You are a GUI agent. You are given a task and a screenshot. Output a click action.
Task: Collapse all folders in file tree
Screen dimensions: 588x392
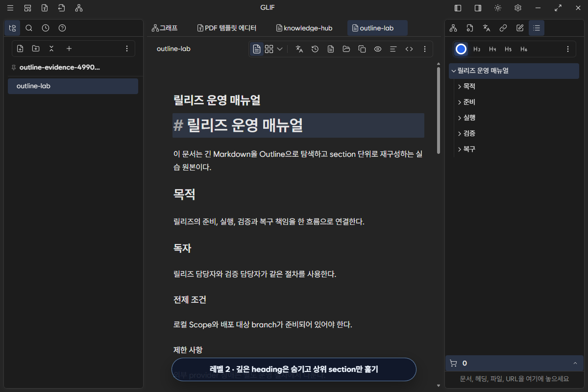click(x=51, y=49)
